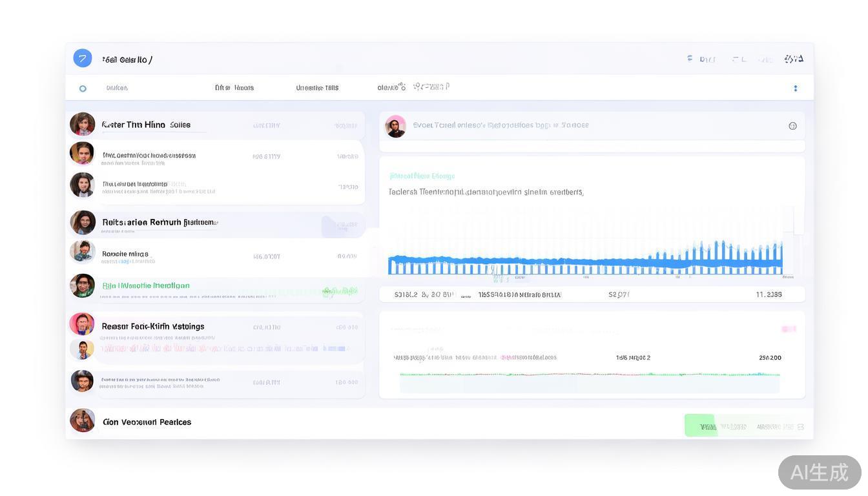The height and width of the screenshot is (496, 868).
Task: Select the first icon in the top-right toolbar
Action: tap(690, 58)
